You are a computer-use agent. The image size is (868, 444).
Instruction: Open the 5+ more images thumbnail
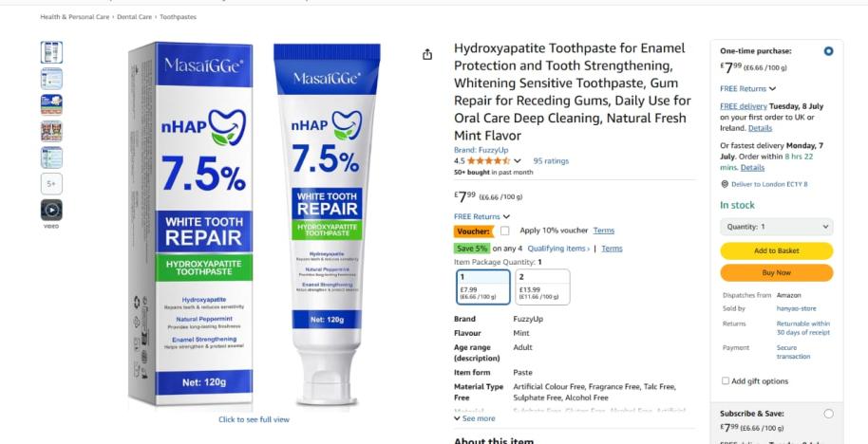(51, 183)
